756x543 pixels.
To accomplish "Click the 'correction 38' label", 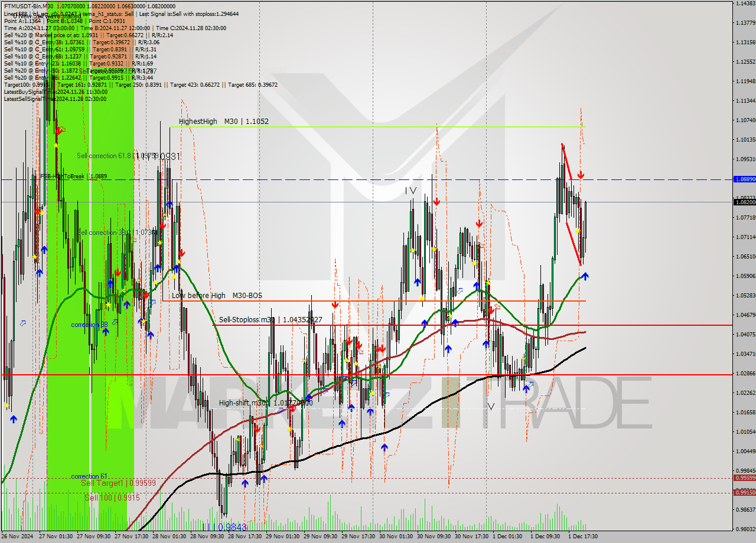I will pyautogui.click(x=89, y=325).
